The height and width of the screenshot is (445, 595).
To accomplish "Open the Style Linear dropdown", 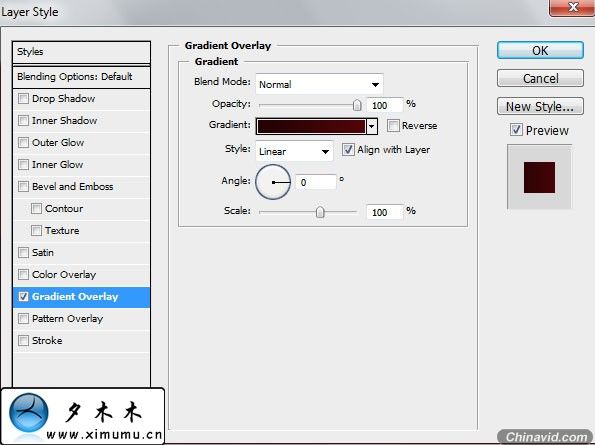I will point(294,151).
